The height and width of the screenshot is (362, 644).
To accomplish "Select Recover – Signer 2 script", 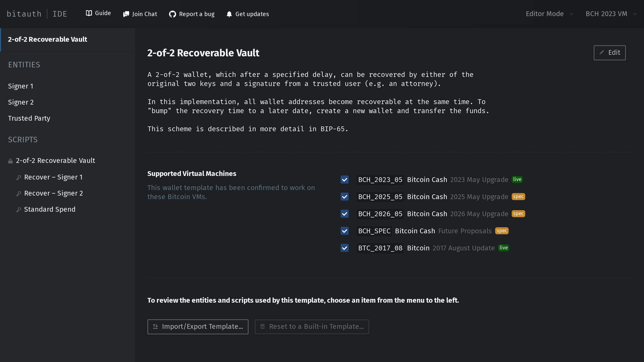I will pyautogui.click(x=53, y=193).
